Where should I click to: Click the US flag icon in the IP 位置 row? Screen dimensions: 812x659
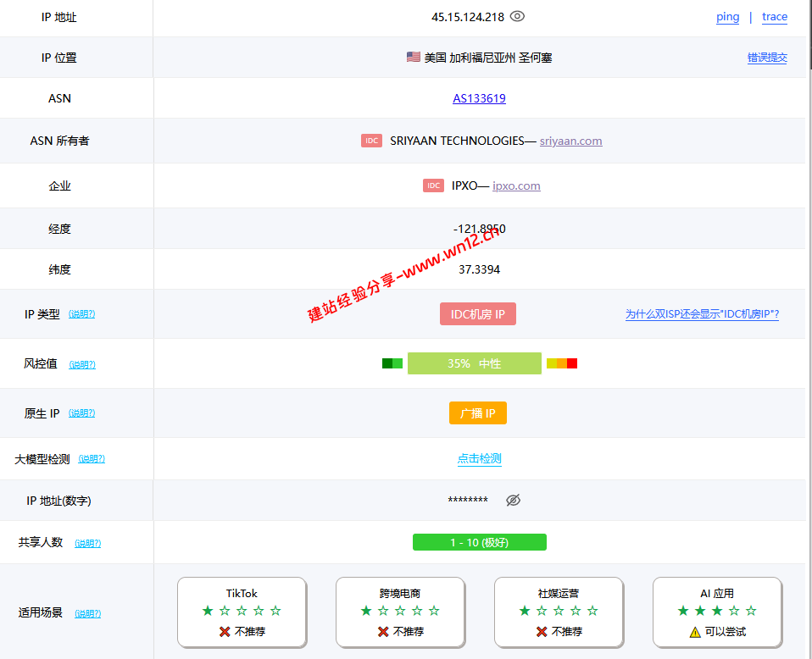tap(414, 57)
